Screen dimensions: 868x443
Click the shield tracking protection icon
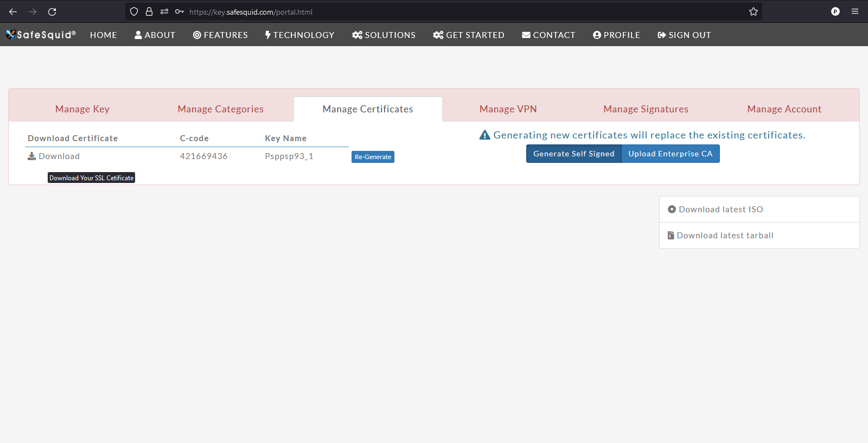(x=134, y=11)
